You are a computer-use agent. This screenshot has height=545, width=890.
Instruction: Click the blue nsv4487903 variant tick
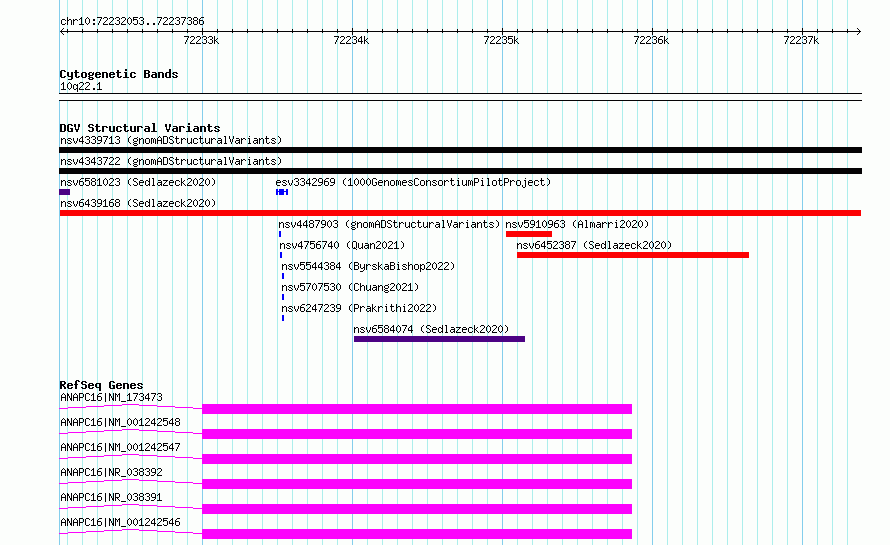click(280, 234)
